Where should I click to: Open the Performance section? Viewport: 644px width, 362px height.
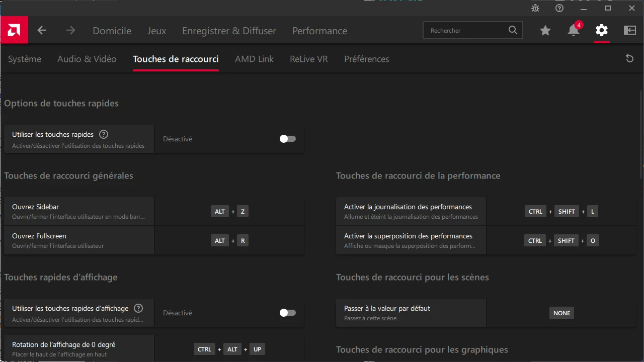(x=319, y=31)
